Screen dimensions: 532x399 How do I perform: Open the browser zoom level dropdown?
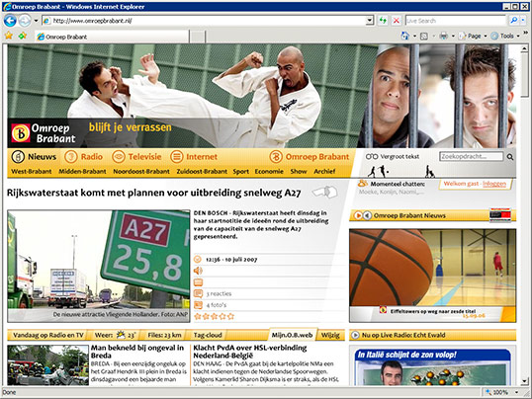517,392
